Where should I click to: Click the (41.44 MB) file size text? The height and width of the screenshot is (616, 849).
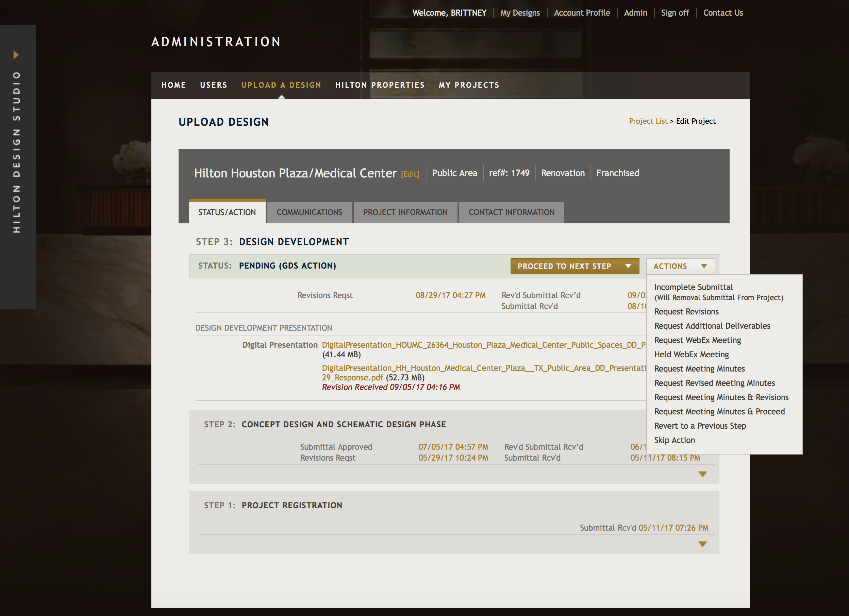click(x=342, y=355)
